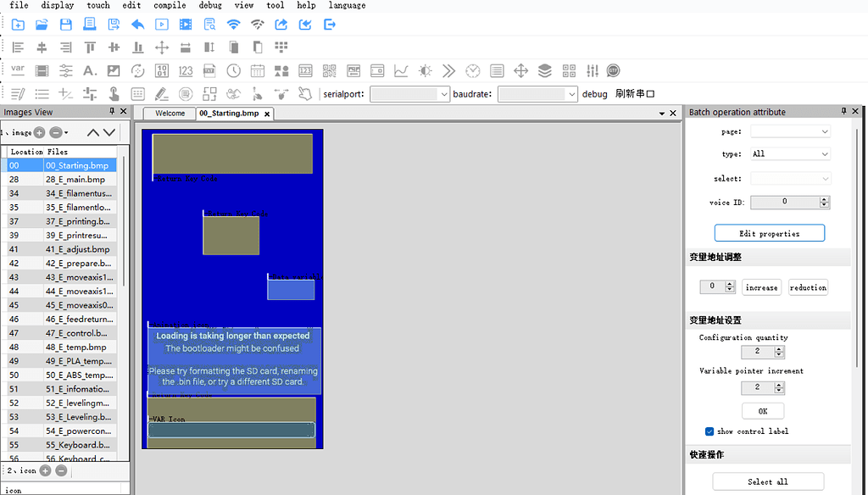Select 28_E_main.bmp in the image list
Image resolution: width=868 pixels, height=495 pixels.
(x=75, y=180)
